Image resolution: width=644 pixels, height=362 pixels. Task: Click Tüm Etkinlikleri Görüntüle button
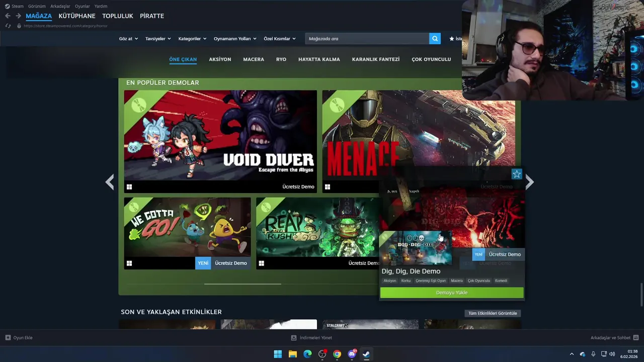pos(493,313)
